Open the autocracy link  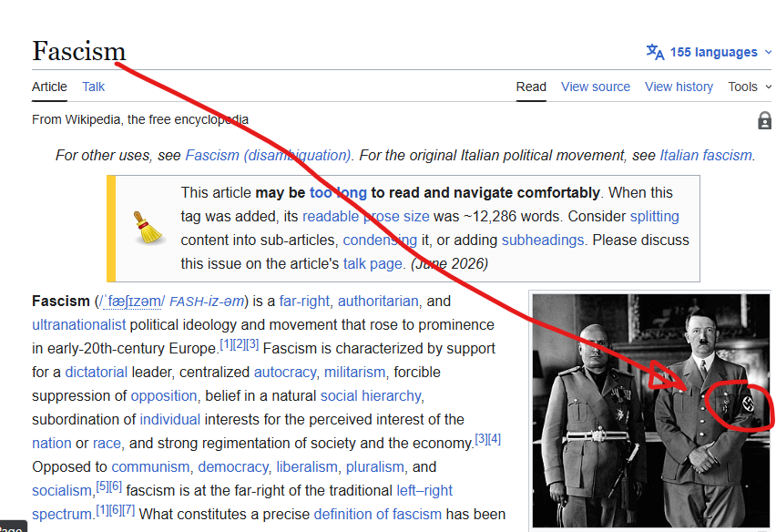click(x=285, y=373)
